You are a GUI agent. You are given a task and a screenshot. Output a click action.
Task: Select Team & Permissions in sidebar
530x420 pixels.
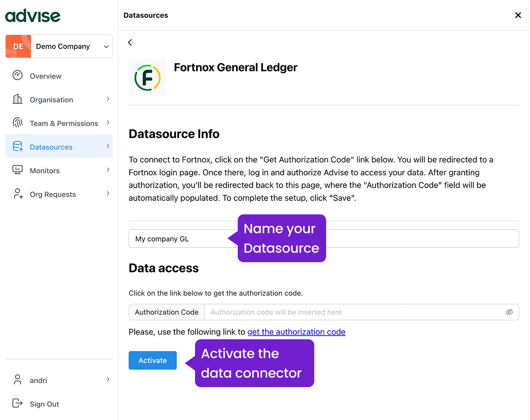[64, 123]
